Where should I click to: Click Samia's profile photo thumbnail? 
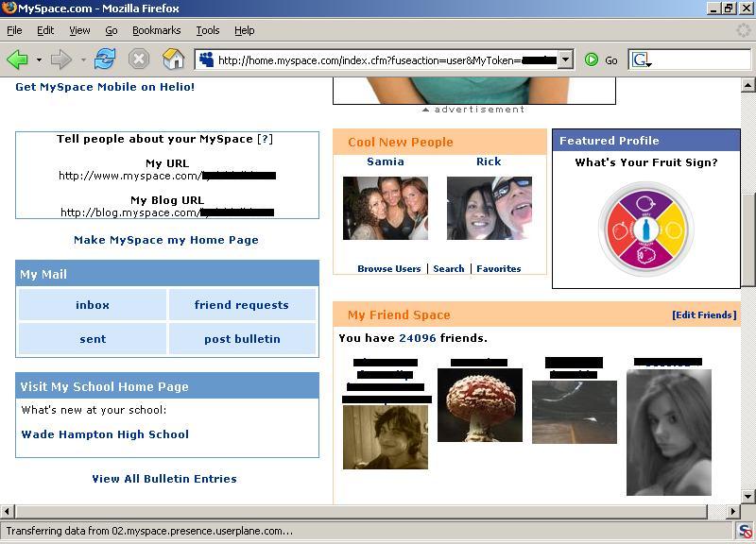click(x=386, y=208)
